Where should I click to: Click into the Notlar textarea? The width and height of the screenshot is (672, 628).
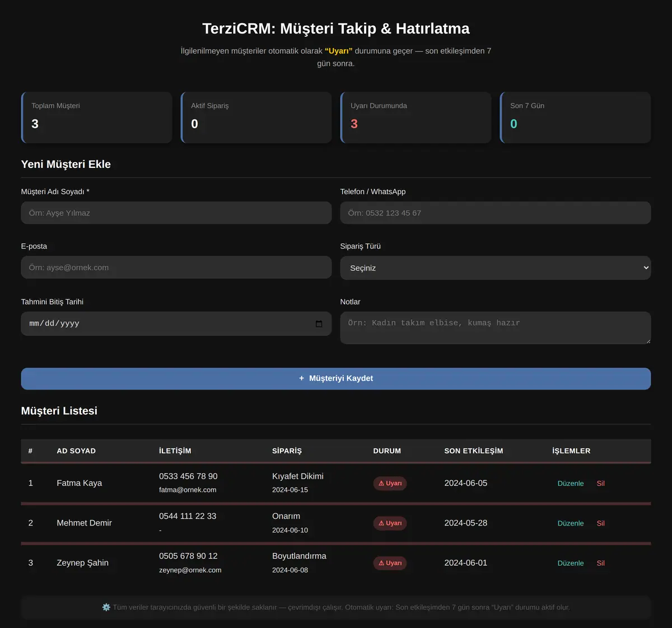[496, 327]
